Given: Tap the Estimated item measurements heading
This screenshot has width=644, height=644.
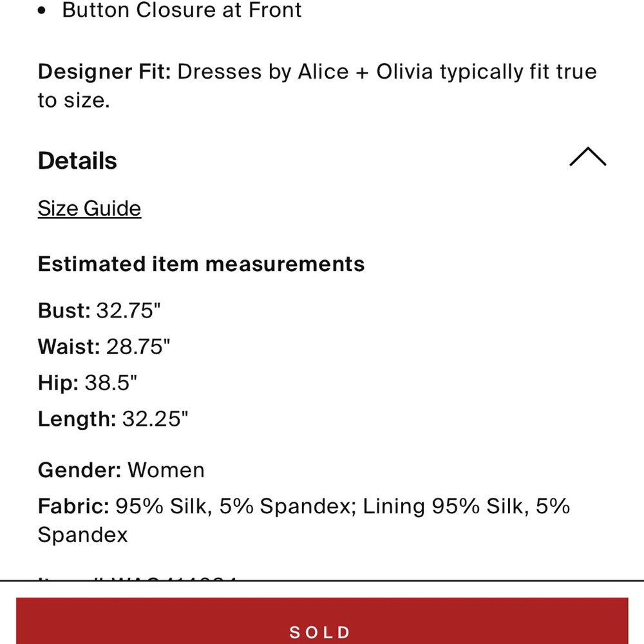Looking at the screenshot, I should [201, 263].
